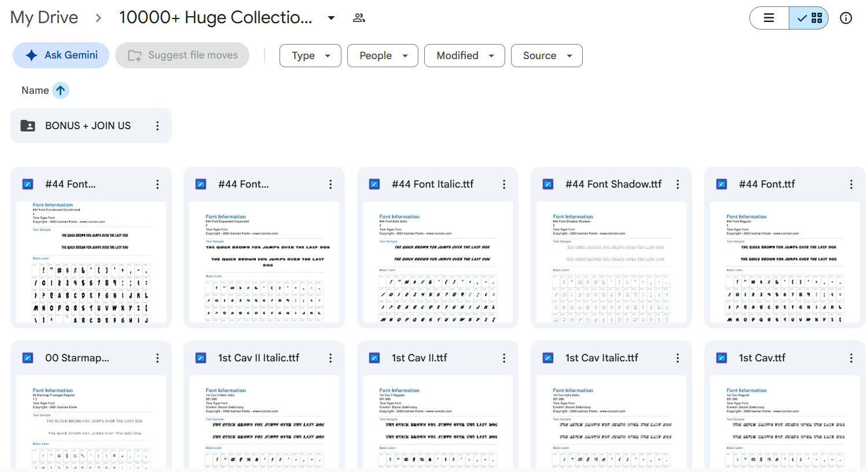Screen dimensions: 868x472
Task: Expand the Type filter dropdown
Action: (310, 56)
